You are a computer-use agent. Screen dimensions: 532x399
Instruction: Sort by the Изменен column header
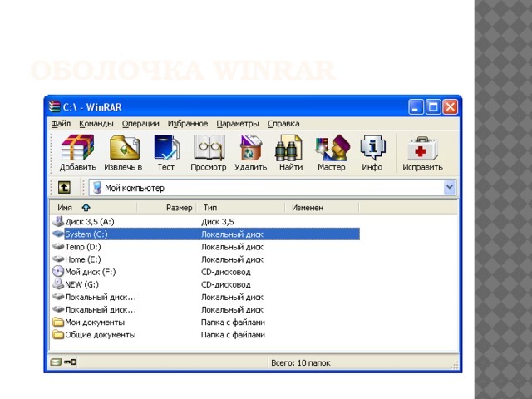322,207
